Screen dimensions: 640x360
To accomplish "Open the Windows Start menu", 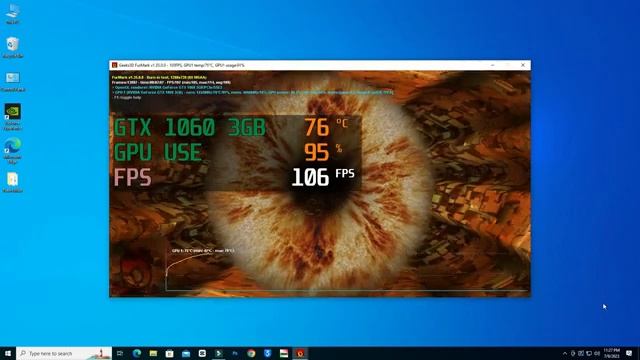I will [8, 353].
